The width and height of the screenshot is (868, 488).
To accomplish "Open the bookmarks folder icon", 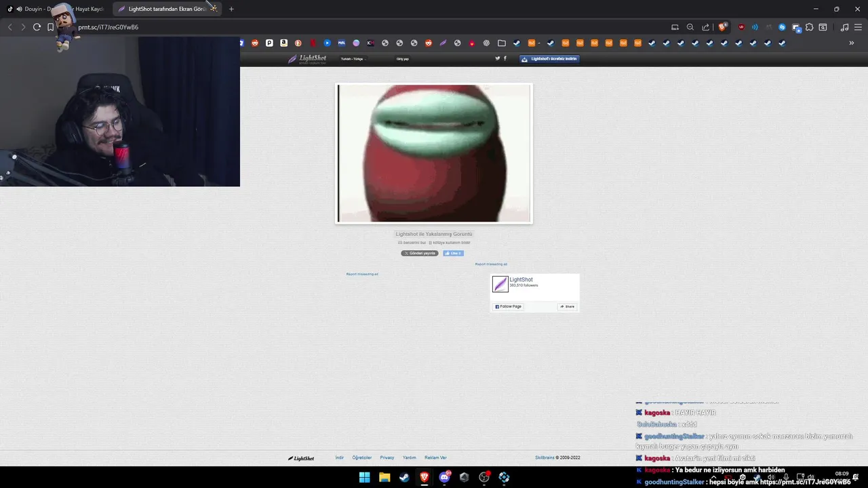I will pos(502,43).
